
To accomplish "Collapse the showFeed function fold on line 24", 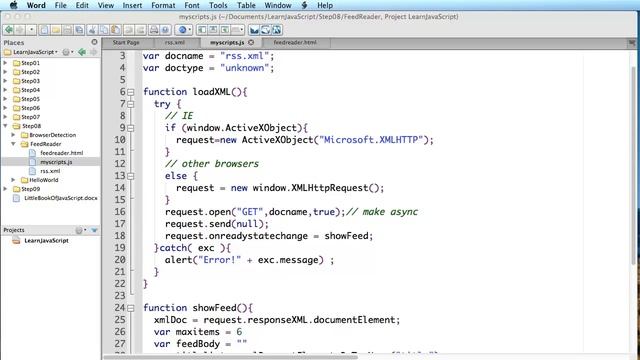I will (131, 308).
